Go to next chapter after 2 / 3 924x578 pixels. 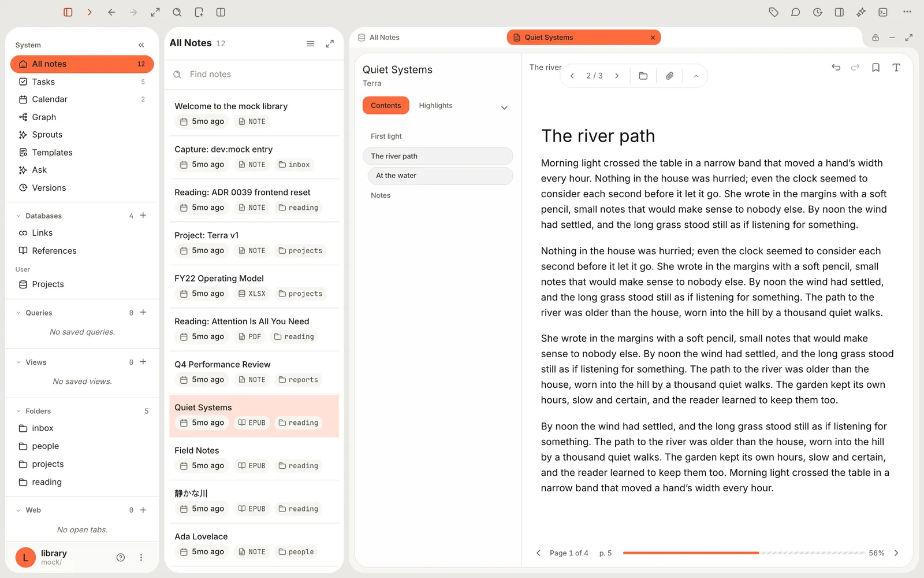click(617, 76)
